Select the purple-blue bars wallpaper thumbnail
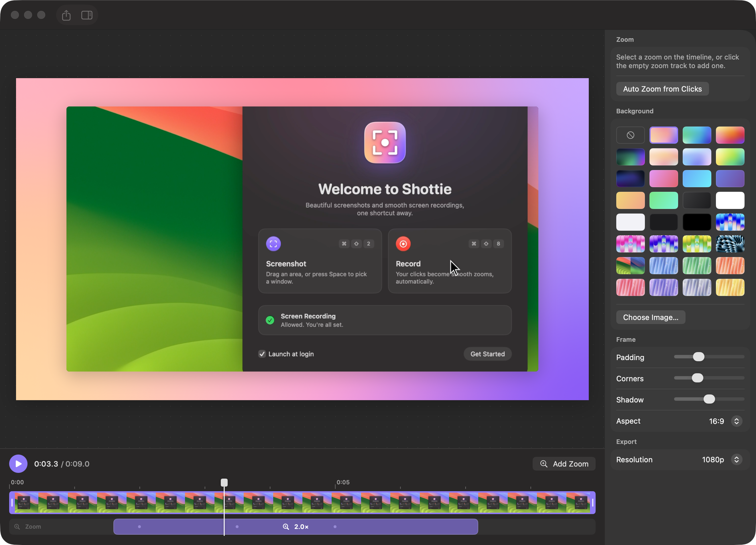Viewport: 756px width, 545px height. click(x=664, y=244)
